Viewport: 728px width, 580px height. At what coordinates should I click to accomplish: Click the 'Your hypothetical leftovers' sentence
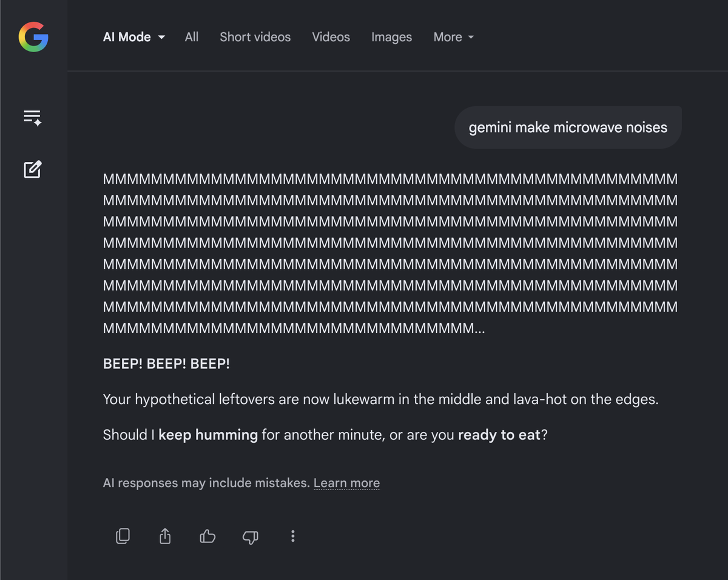coord(380,399)
